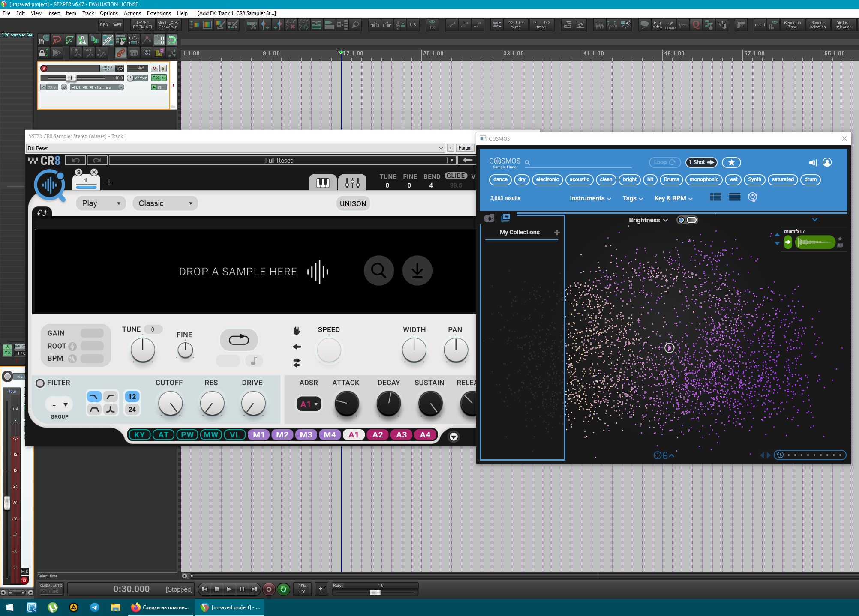
Task: Open the Insert menu
Action: coord(54,13)
